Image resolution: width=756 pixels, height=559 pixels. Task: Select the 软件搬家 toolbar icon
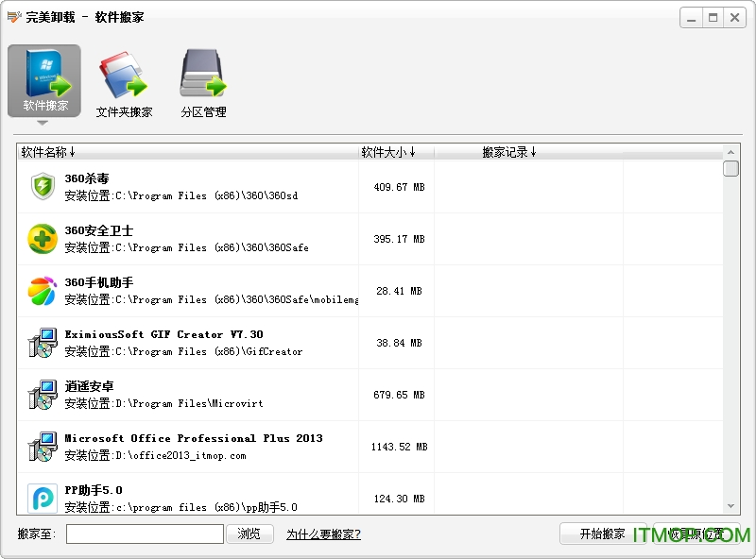point(44,80)
